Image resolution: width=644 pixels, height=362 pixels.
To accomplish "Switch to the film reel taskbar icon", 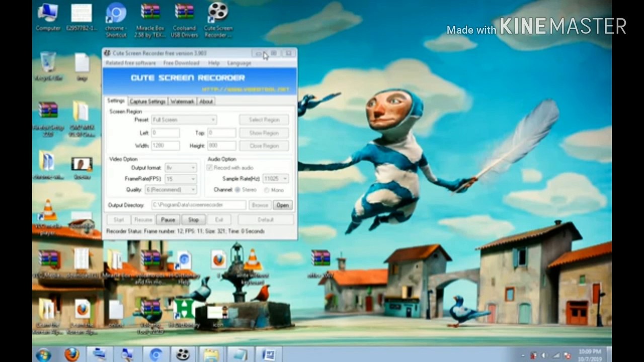I will click(x=183, y=354).
